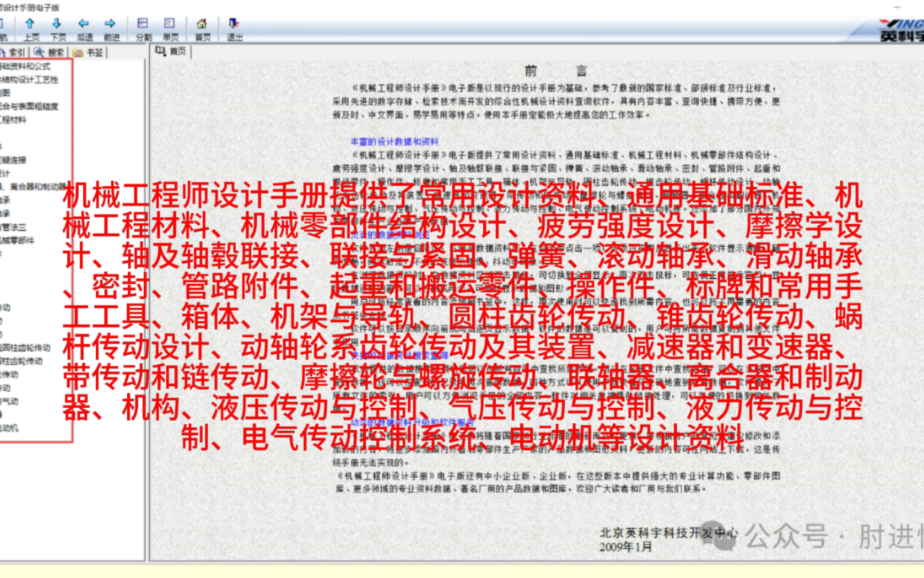This screenshot has height=578, width=924.
Task: Select tree item ending in 程材料
Action: tap(13, 120)
